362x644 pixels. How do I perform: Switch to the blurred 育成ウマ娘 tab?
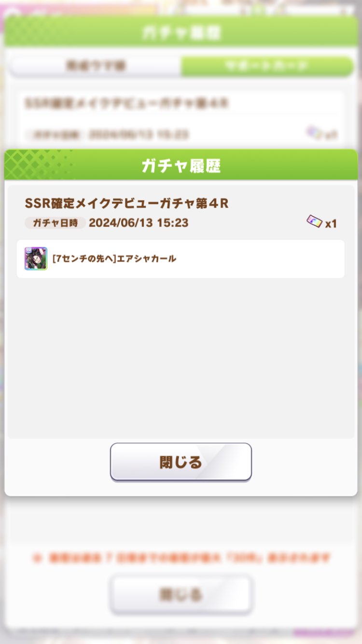[x=95, y=66]
